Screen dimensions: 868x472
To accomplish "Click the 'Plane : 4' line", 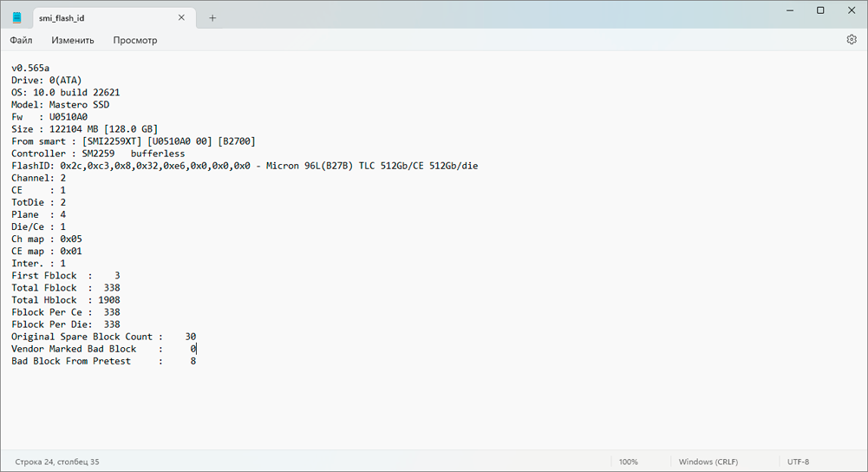I will 39,214.
